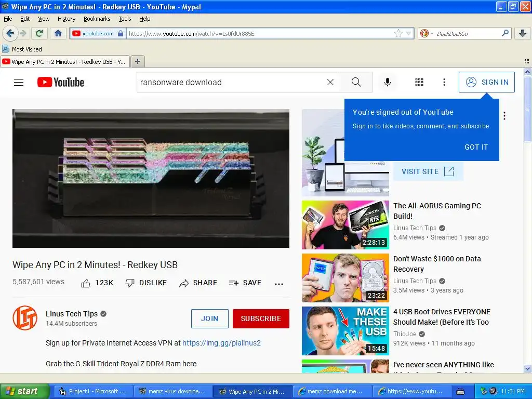
Task: Bookmark this page with the star icon
Action: pos(398,33)
